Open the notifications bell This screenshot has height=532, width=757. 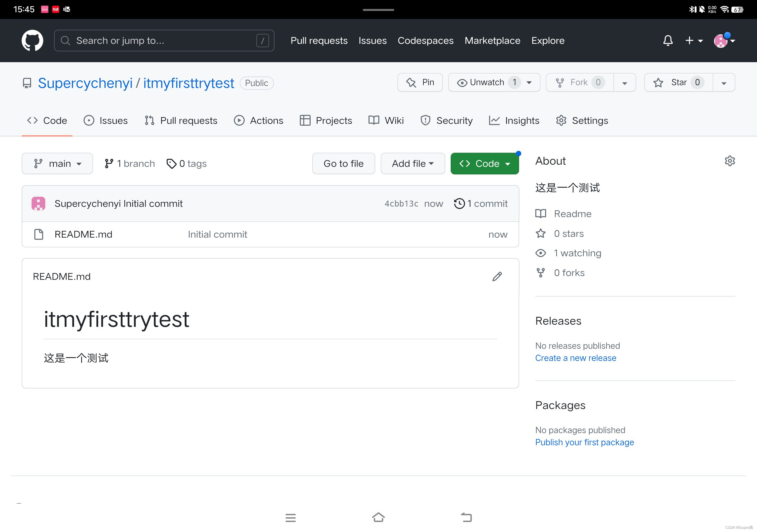[668, 41]
